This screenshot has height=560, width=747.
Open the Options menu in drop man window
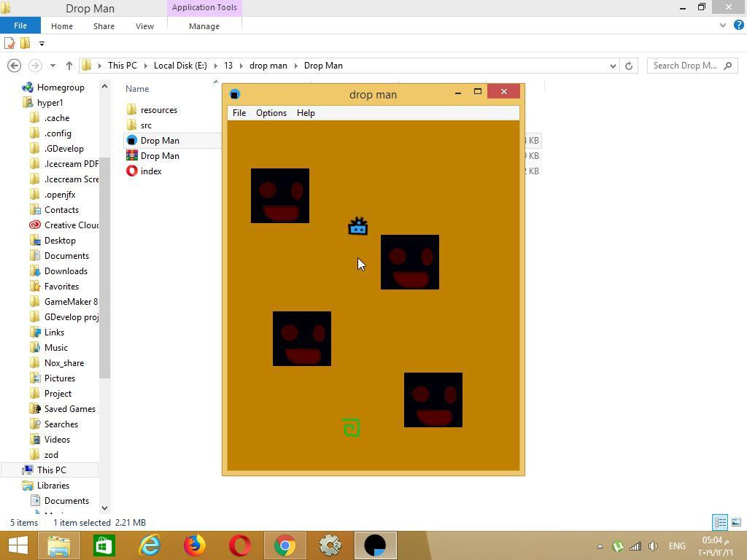[271, 113]
